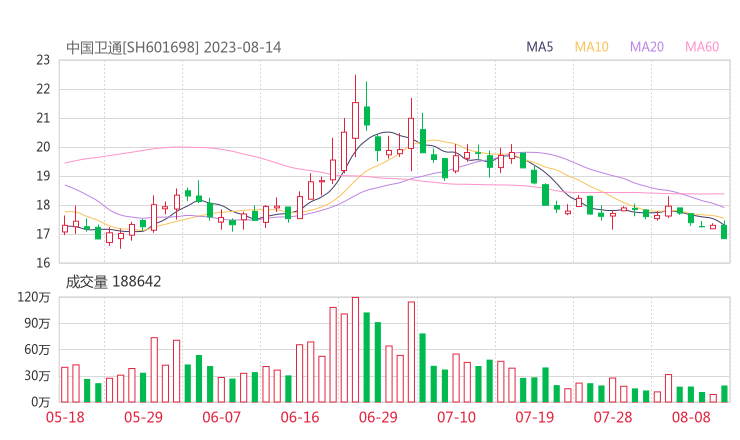Click the 07-10 date axis label

[x=456, y=417]
